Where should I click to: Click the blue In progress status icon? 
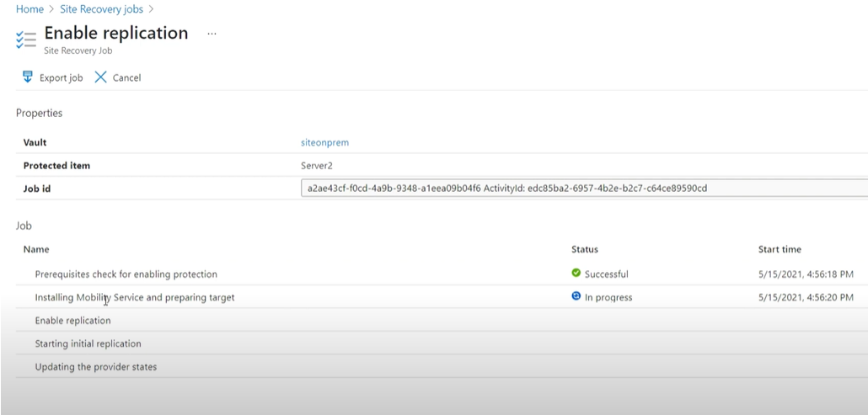click(576, 296)
